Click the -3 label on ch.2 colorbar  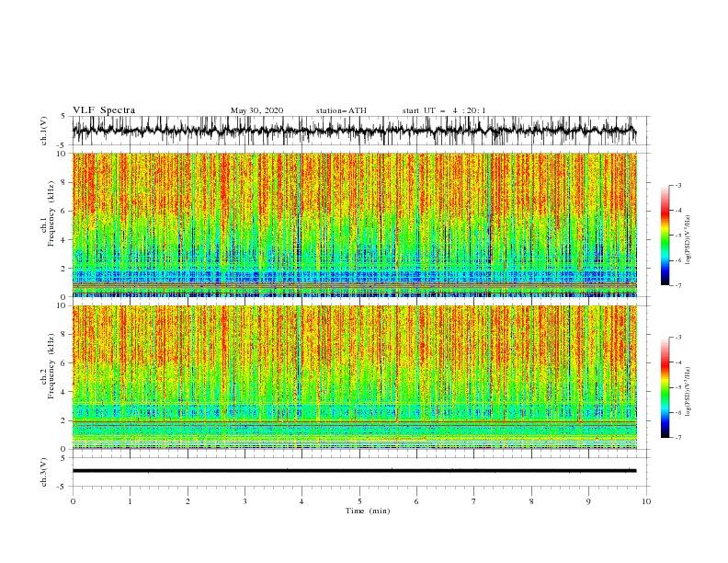(x=678, y=338)
